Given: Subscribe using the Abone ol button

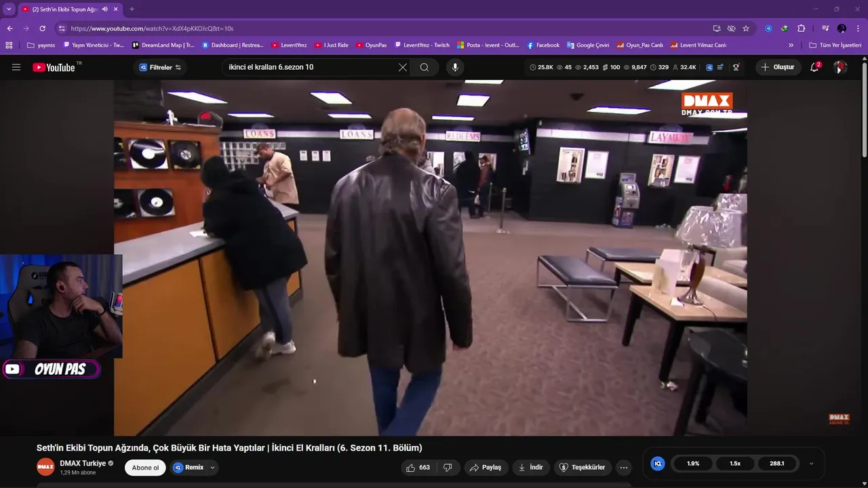Looking at the screenshot, I should click(145, 468).
